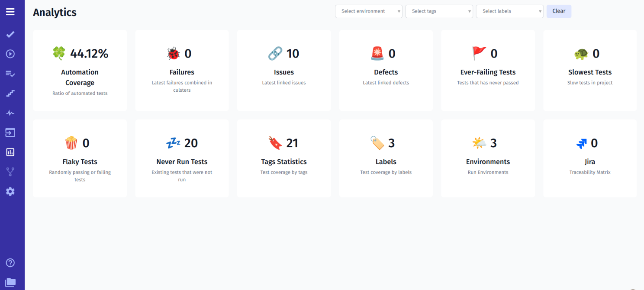Select the Test Plans list icon
The image size is (644, 290).
pyautogui.click(x=10, y=74)
